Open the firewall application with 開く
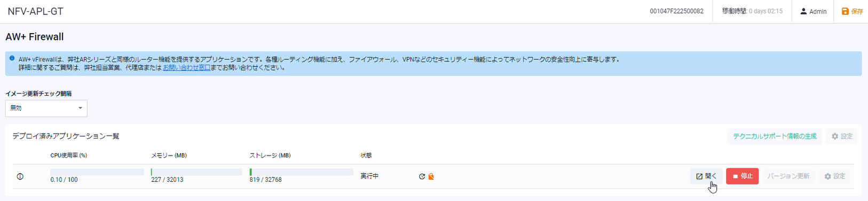 coord(706,176)
